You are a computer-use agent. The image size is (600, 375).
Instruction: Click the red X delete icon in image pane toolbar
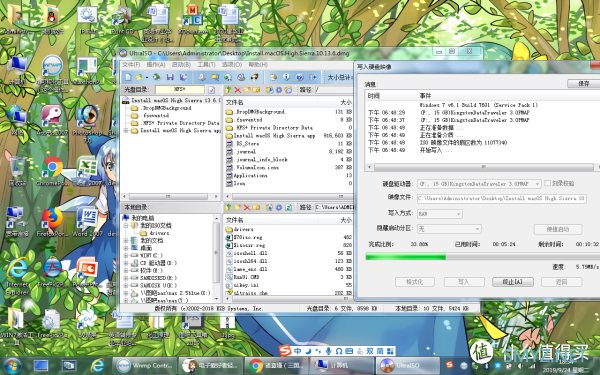click(x=238, y=90)
